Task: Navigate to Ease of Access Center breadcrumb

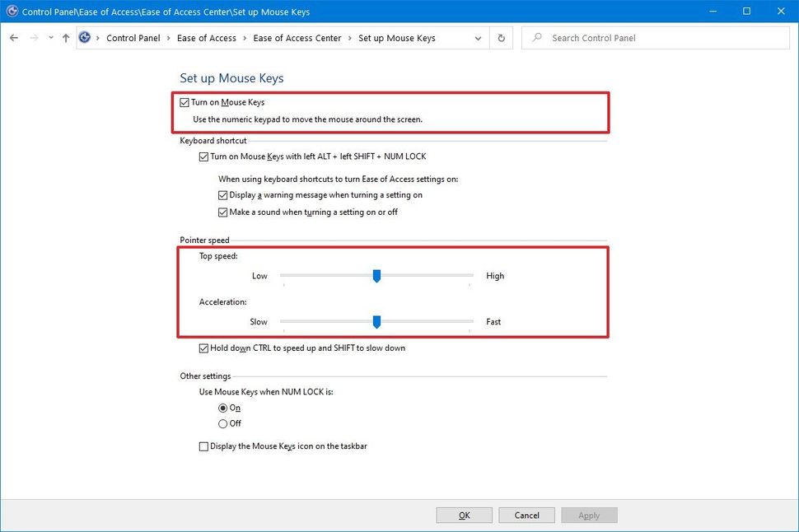Action: (297, 38)
